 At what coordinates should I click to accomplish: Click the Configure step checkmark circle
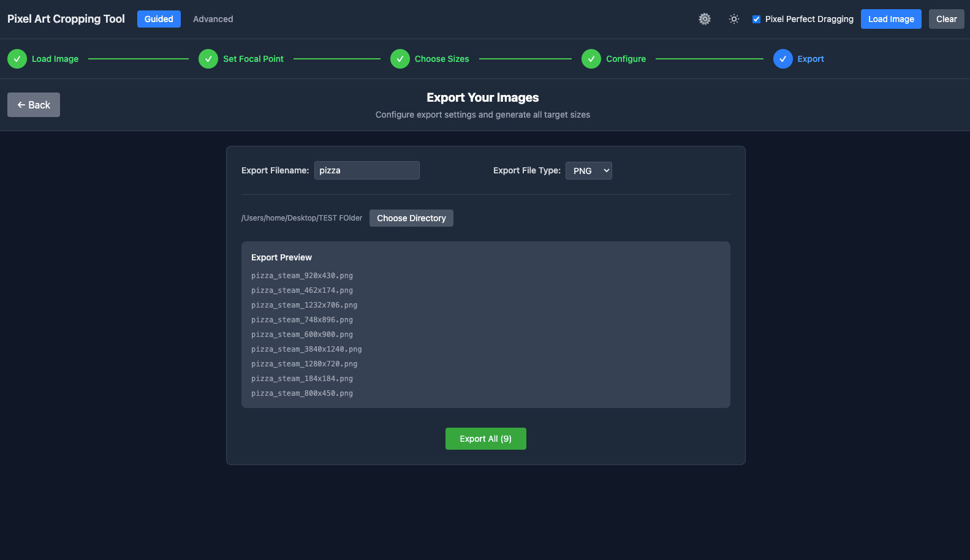coord(591,59)
